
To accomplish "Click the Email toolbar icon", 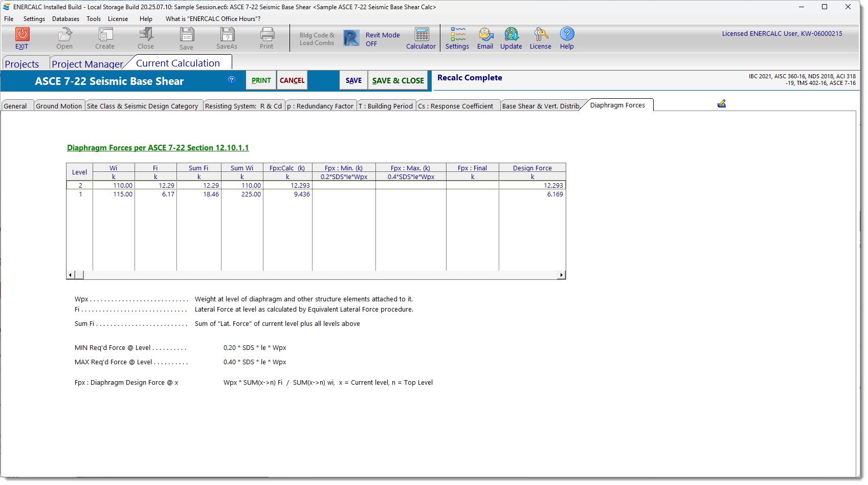I will point(485,35).
